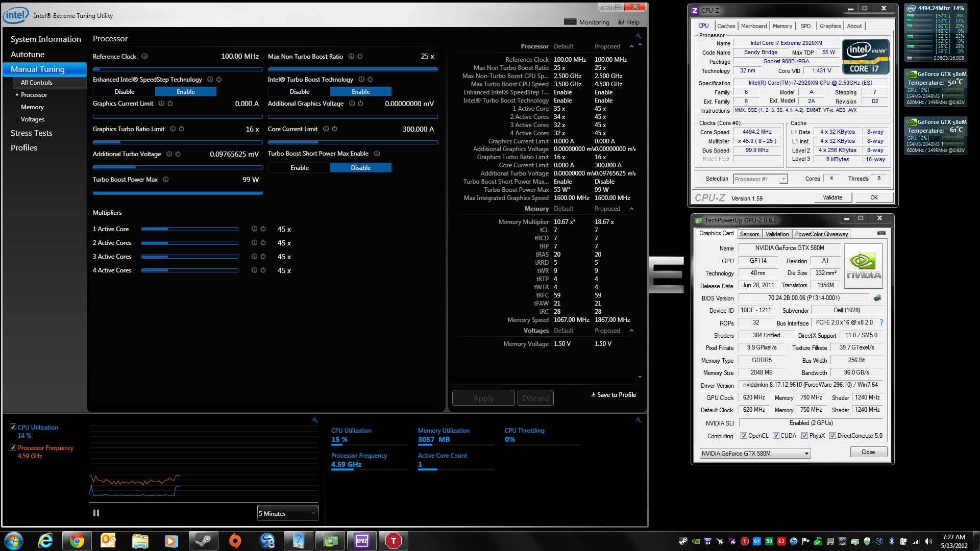The image size is (980, 551).
Task: Toggle DirectCompute 5.0 checkbox in GPU-Z
Action: coord(832,436)
